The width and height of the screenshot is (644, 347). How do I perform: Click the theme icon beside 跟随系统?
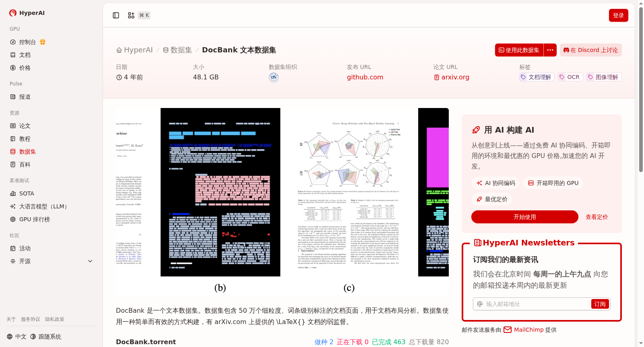[x=33, y=337]
